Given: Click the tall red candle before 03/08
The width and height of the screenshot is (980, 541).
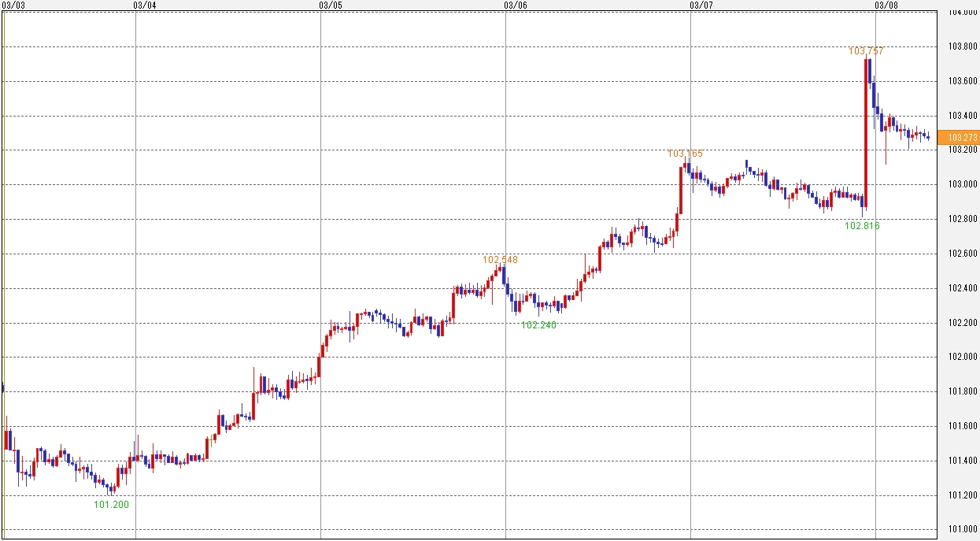Looking at the screenshot, I should point(865,134).
